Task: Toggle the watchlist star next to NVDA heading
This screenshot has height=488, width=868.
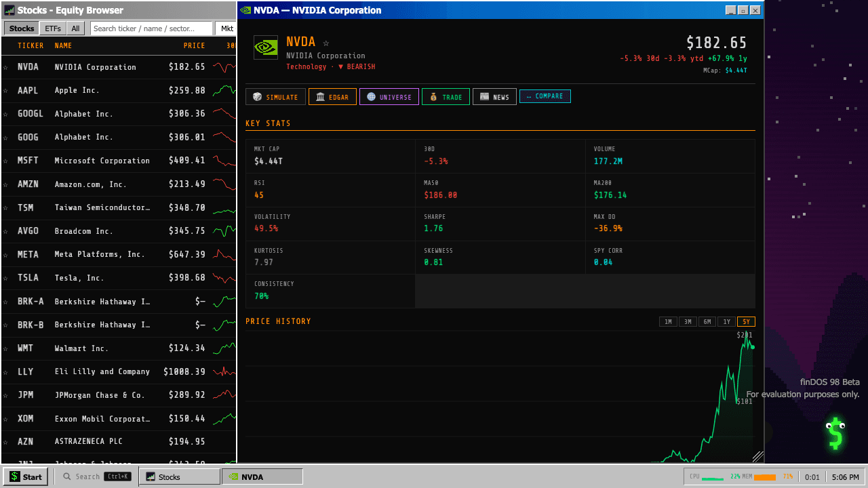Action: tap(325, 42)
